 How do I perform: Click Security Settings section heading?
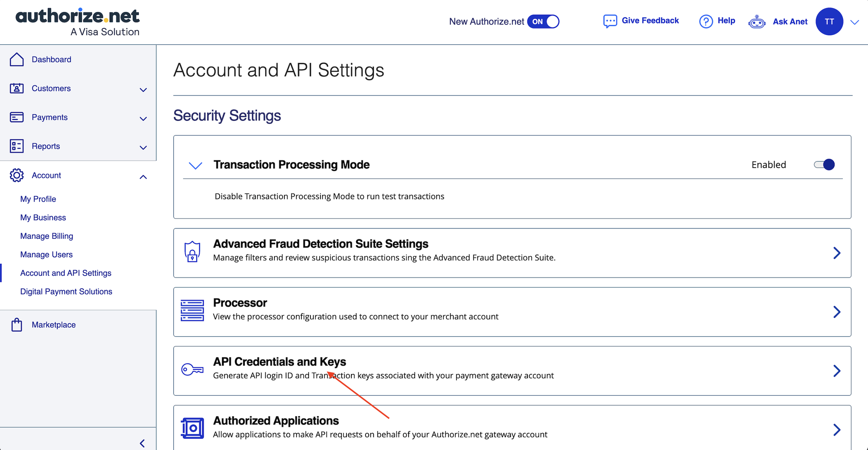click(x=227, y=116)
